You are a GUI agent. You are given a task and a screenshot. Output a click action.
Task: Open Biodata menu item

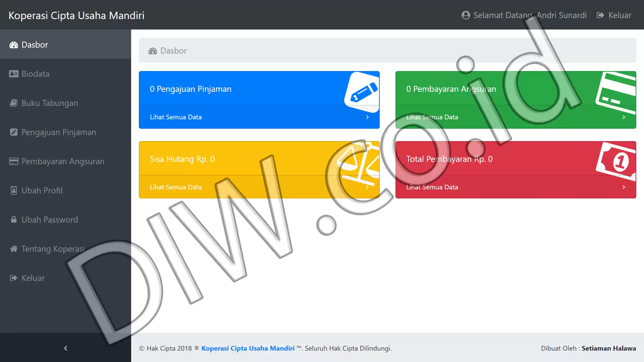tap(65, 74)
